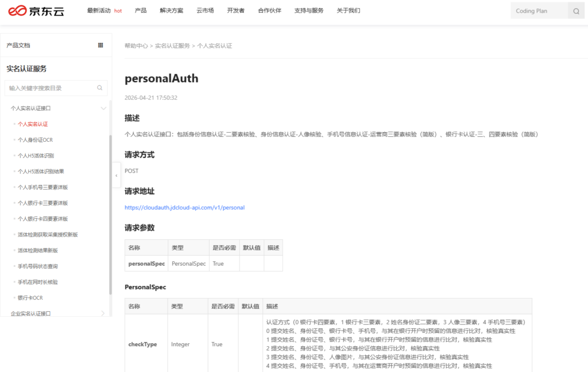Click the personalSpec table cell
The image size is (588, 372).
tap(146, 263)
